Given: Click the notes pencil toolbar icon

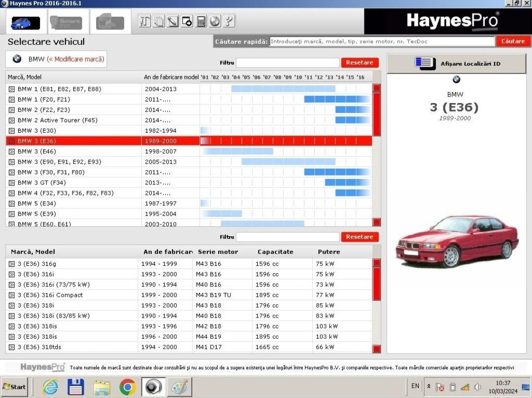Looking at the screenshot, I should tap(173, 21).
